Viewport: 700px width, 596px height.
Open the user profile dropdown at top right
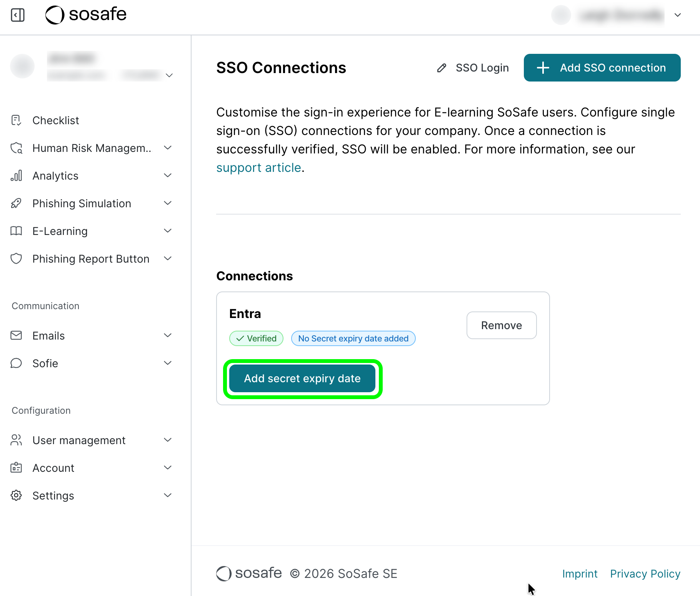678,15
